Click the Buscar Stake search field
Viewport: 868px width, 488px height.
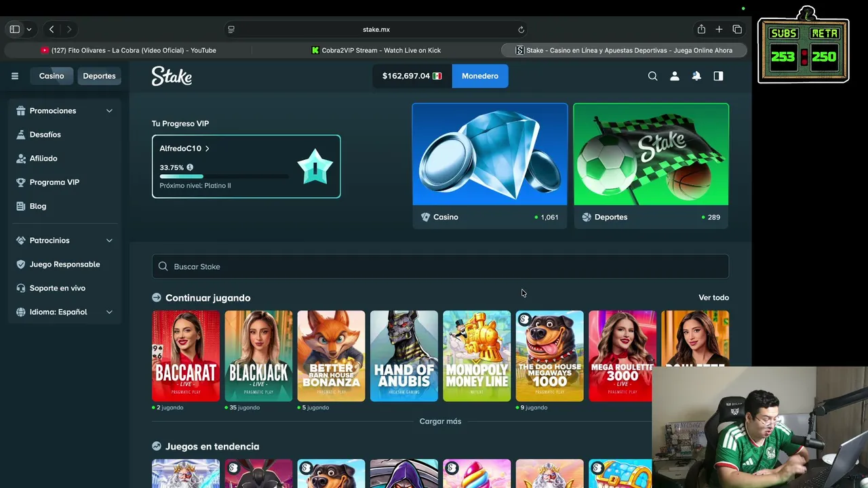tap(440, 266)
